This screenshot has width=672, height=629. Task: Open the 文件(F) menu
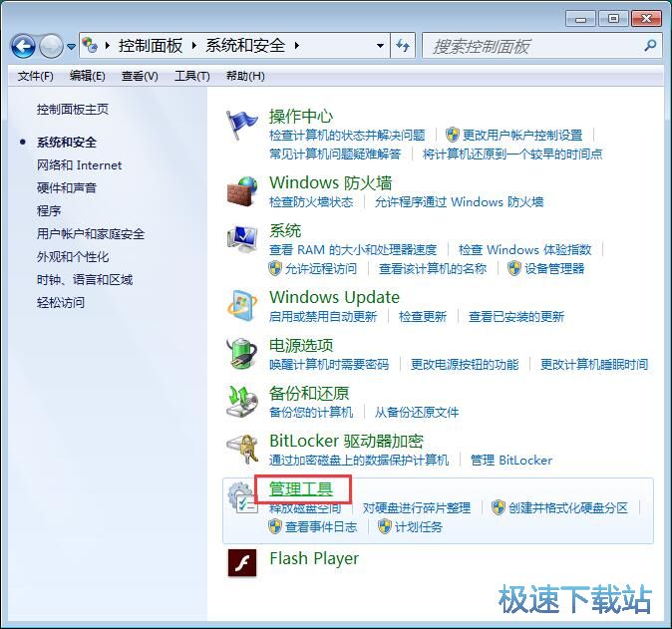tap(35, 77)
